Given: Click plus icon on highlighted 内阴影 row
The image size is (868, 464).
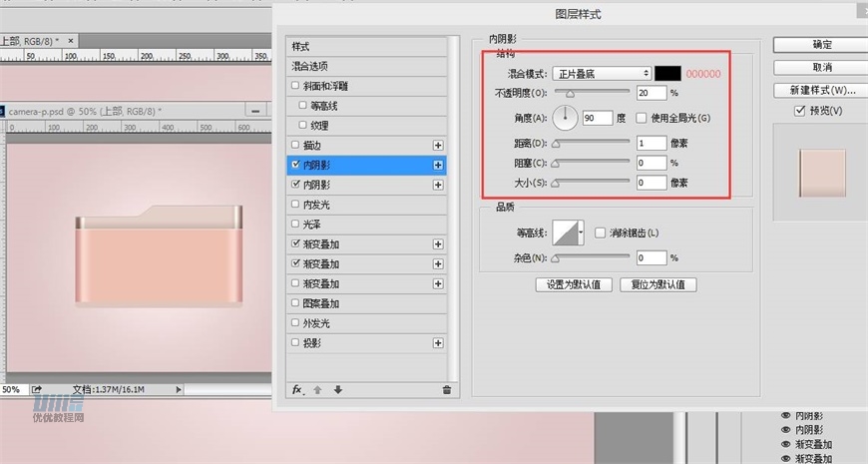Looking at the screenshot, I should (x=438, y=165).
